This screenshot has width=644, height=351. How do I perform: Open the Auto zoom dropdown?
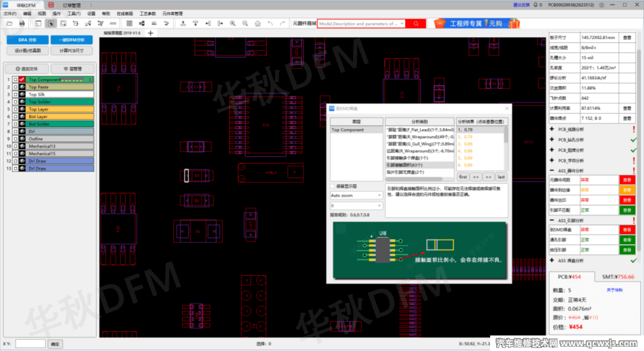356,195
